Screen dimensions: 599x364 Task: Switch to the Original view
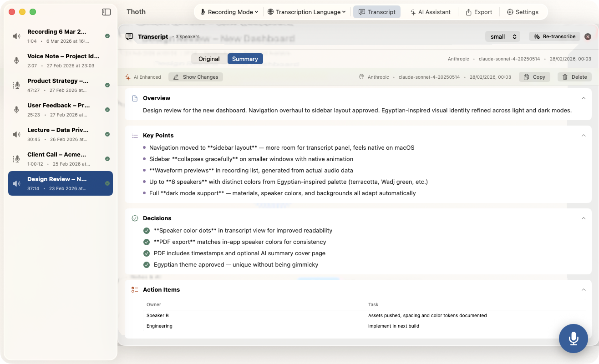(x=209, y=59)
